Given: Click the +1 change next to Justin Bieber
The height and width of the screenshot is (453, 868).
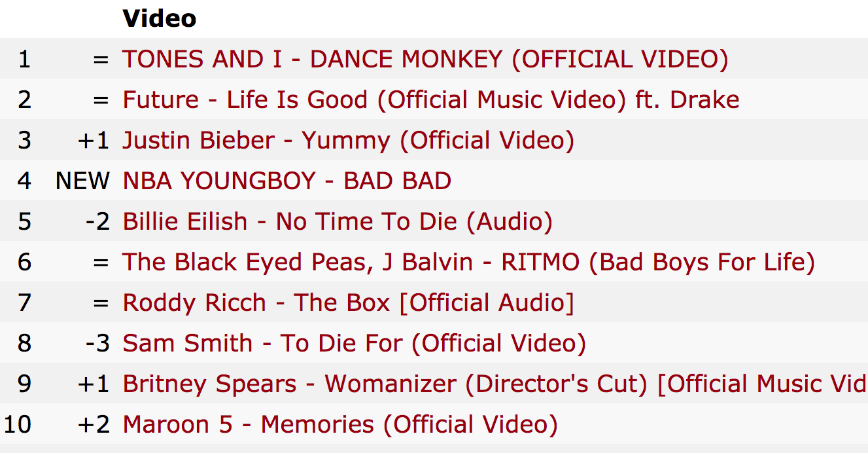Looking at the screenshot, I should point(94,141).
